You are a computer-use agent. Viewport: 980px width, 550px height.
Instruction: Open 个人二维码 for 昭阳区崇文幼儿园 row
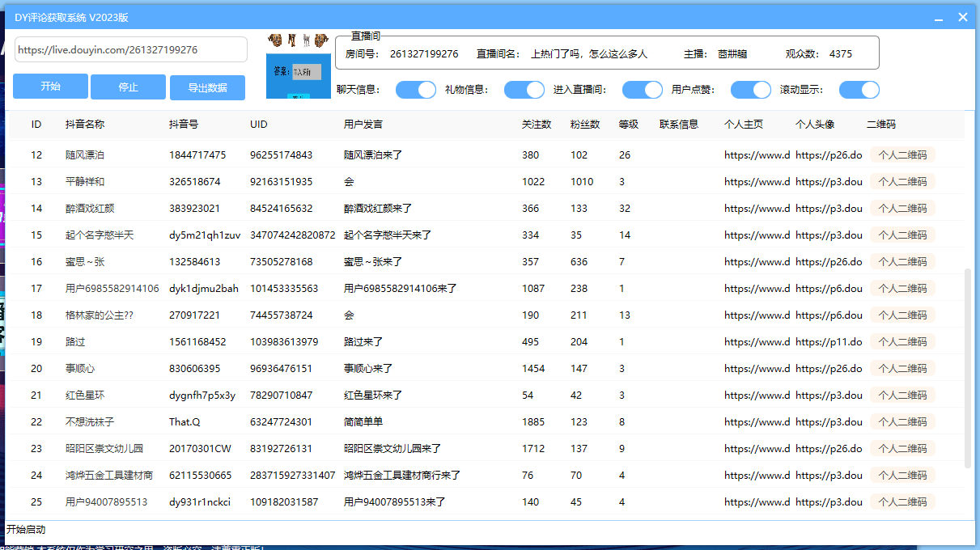pyautogui.click(x=902, y=448)
